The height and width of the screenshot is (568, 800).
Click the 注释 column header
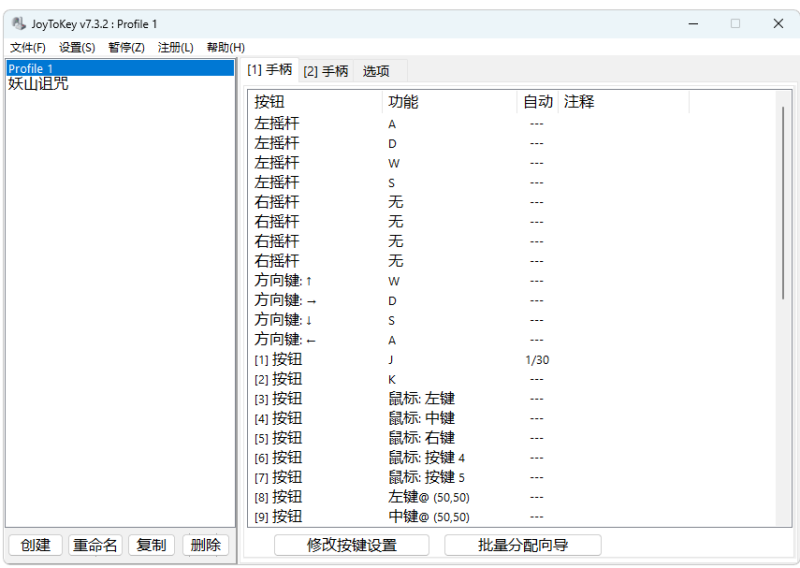tap(624, 102)
